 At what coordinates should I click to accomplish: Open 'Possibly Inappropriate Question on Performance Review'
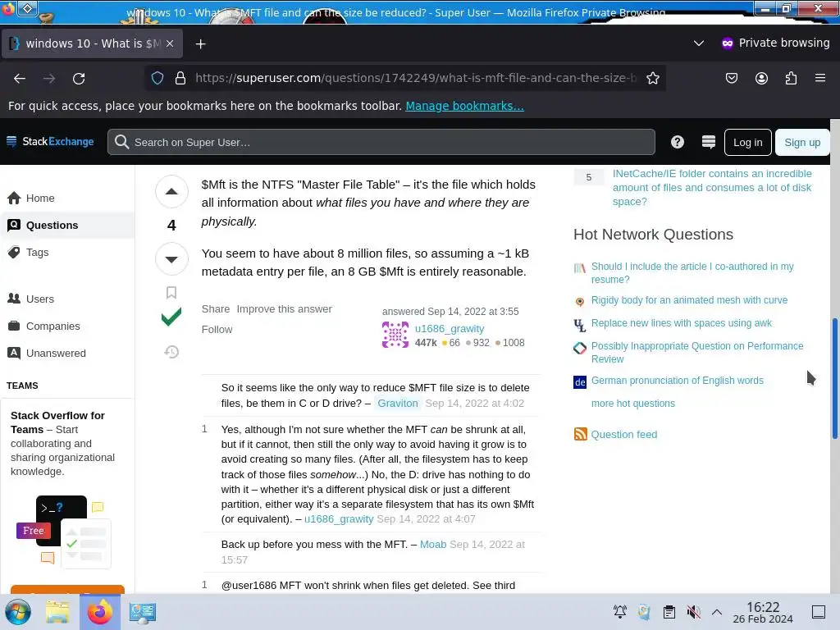[697, 353]
